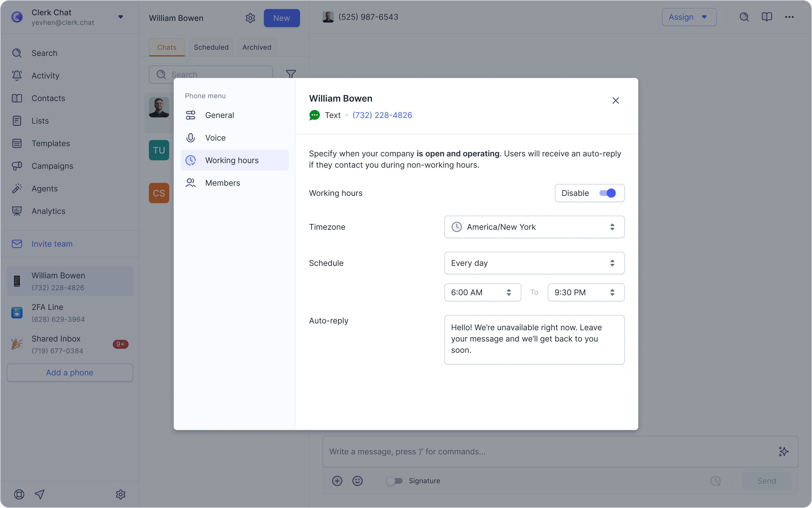
Task: Click the conversation filter funnel icon
Action: click(x=291, y=74)
